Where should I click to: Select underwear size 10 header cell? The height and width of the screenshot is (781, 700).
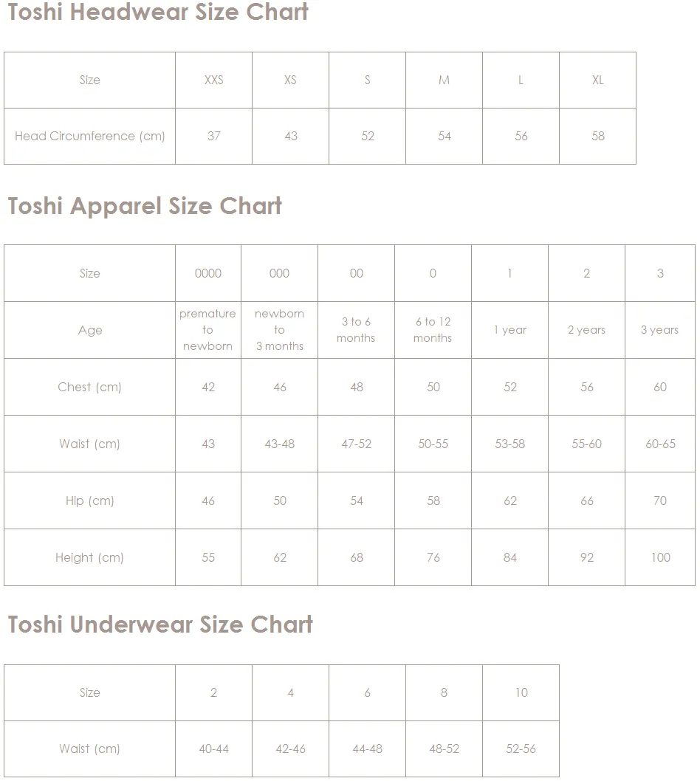pyautogui.click(x=521, y=693)
